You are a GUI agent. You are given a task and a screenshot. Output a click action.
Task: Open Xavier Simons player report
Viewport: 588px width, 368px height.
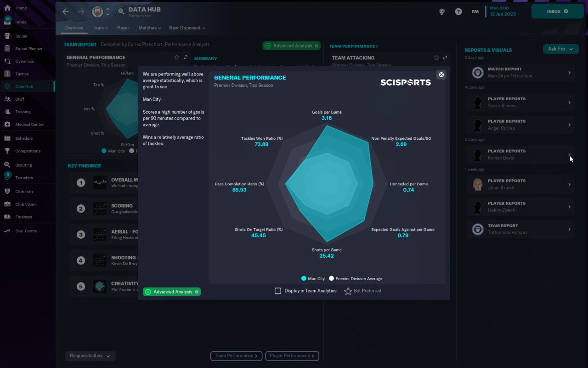coord(520,102)
